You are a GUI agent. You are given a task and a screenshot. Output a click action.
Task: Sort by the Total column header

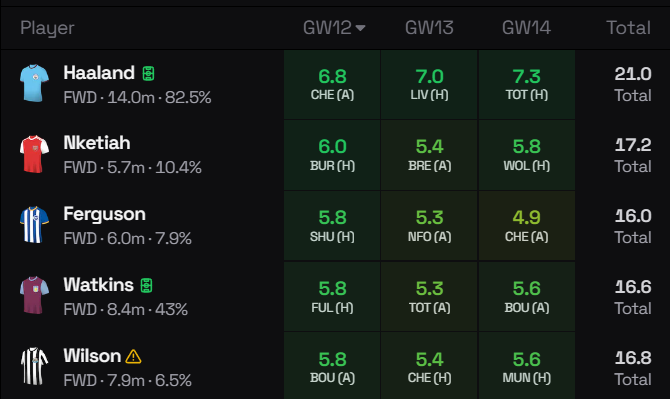point(628,28)
